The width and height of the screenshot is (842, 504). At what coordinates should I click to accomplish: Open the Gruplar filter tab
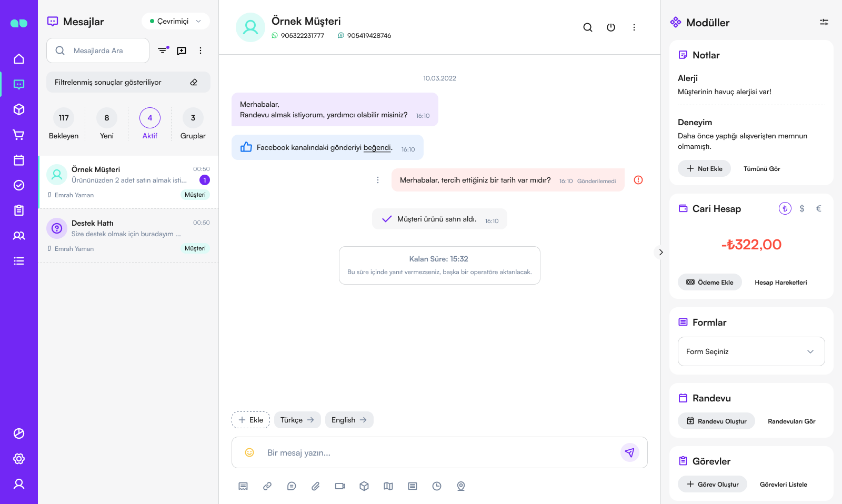click(x=193, y=124)
